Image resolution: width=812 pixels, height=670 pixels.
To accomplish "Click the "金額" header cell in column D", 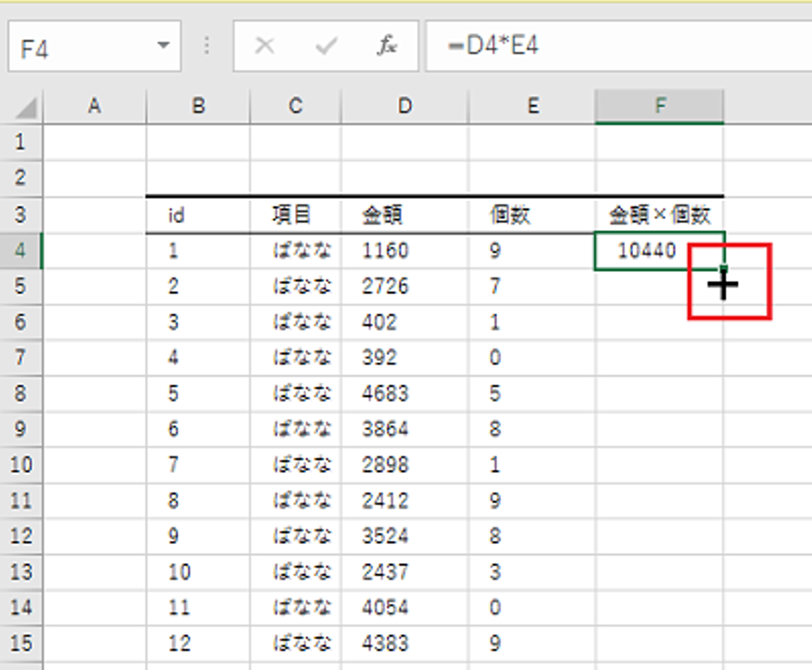I will (x=405, y=215).
